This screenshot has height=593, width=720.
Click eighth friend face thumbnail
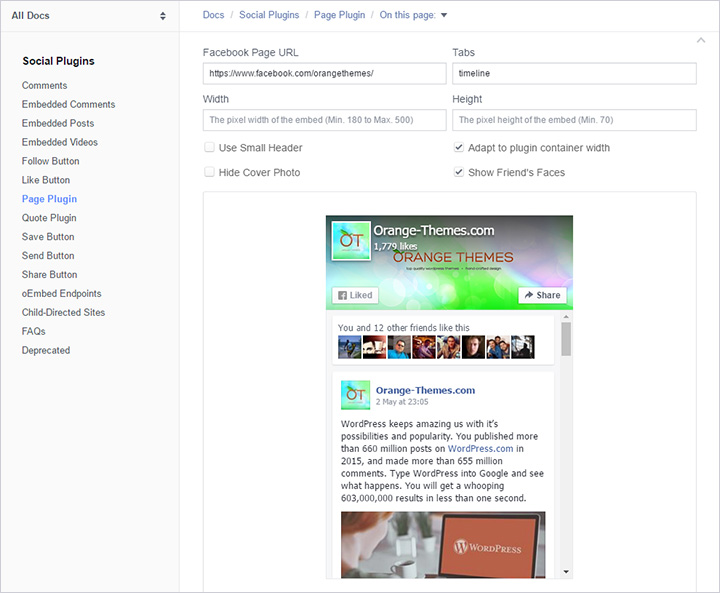523,347
